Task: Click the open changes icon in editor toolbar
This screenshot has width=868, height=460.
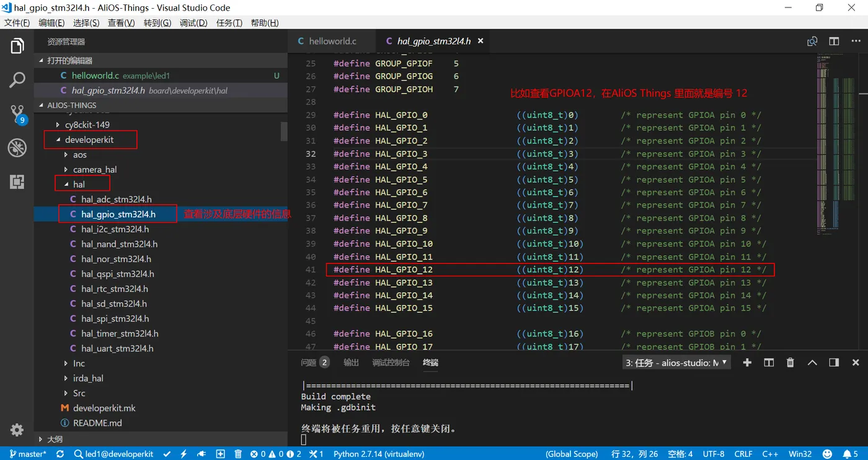Action: click(x=812, y=42)
